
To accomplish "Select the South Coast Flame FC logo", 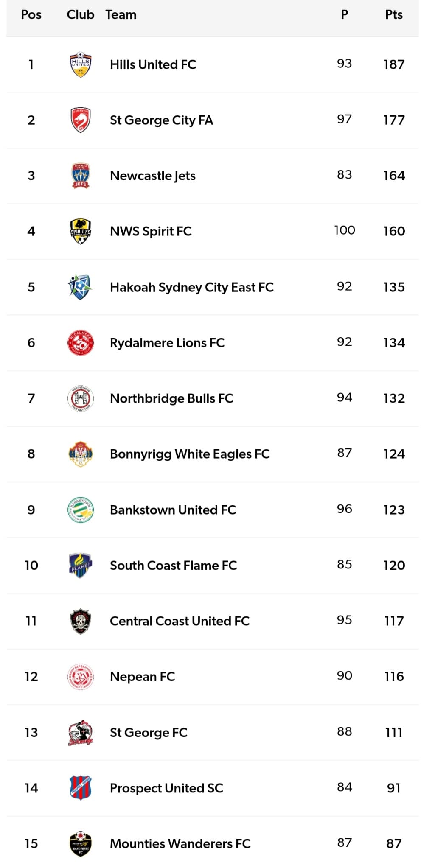I will tap(80, 565).
